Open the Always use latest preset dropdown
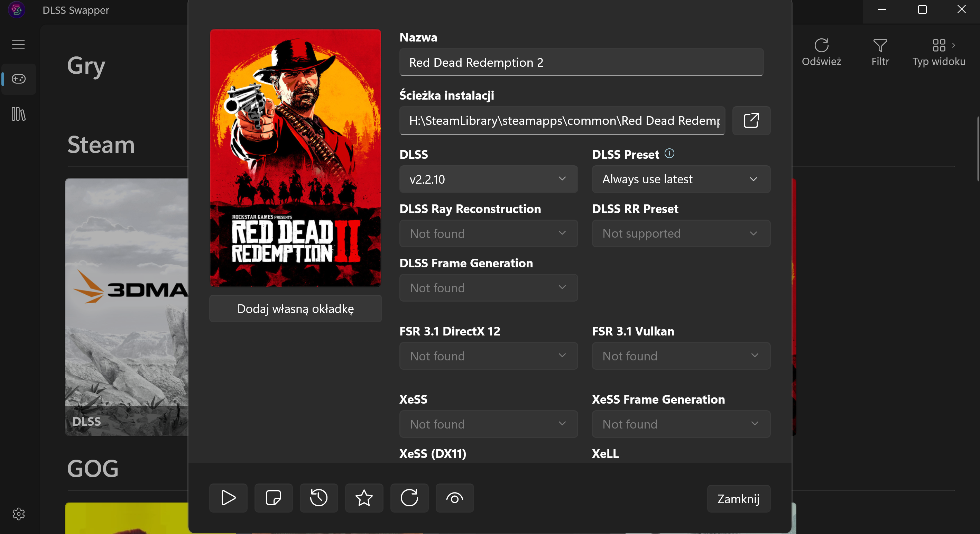Viewport: 980px width, 534px height. click(x=681, y=179)
